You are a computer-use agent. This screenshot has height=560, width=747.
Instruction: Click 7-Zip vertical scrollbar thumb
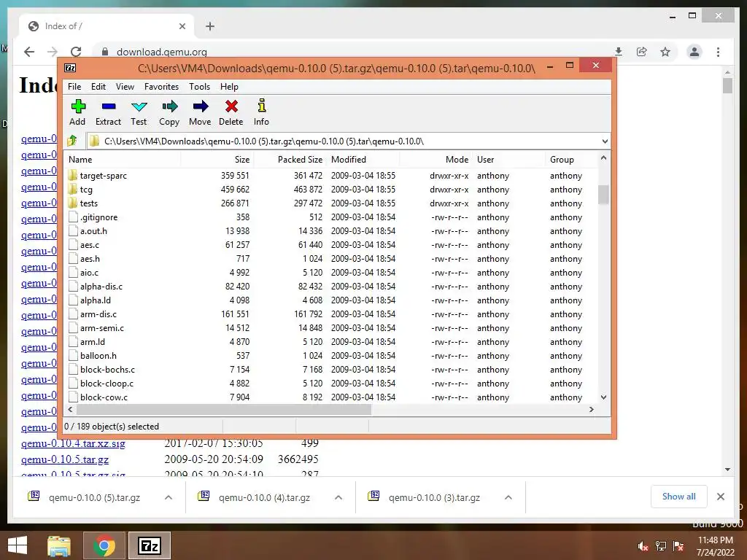point(603,194)
